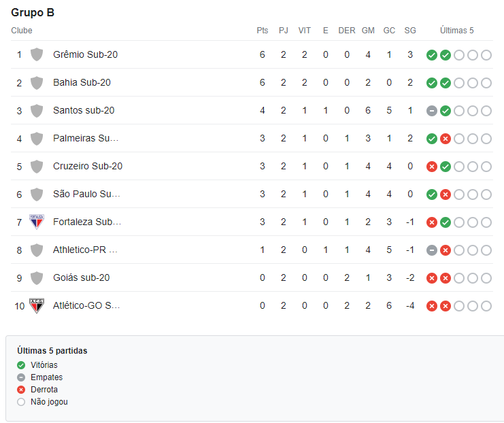Open Santos sub-20 team link

click(x=84, y=110)
